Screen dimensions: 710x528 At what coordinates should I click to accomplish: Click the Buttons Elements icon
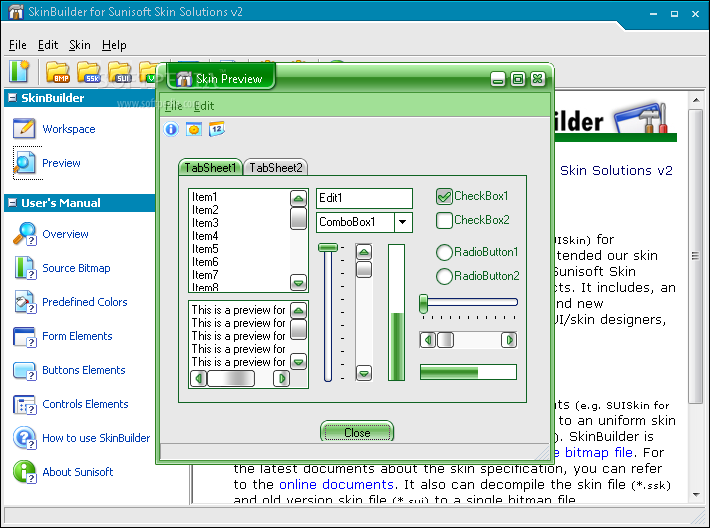[x=24, y=370]
